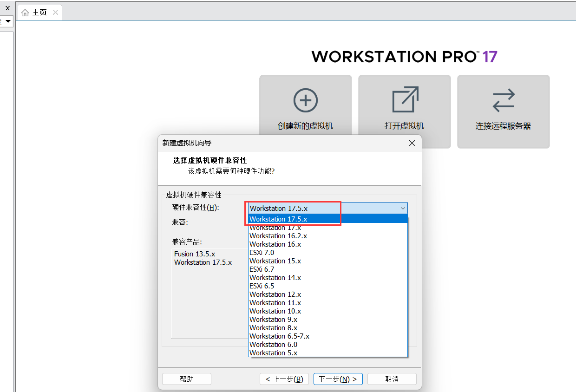Open the left sidebar dropdown arrow
576x392 pixels.
click(x=8, y=21)
